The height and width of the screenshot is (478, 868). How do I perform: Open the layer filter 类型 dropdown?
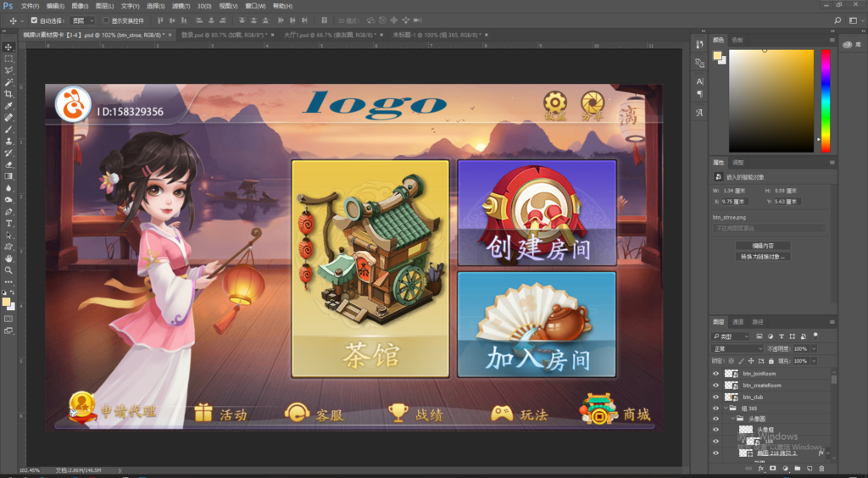[x=732, y=336]
